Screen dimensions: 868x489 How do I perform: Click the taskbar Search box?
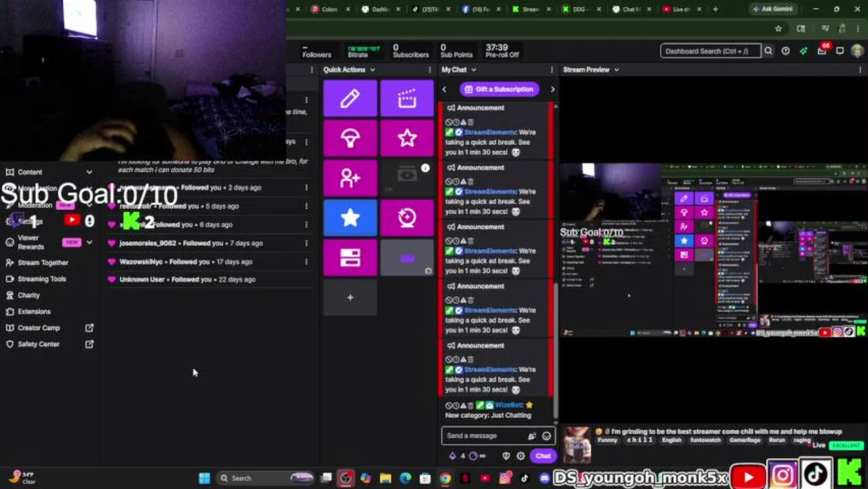coord(266,478)
